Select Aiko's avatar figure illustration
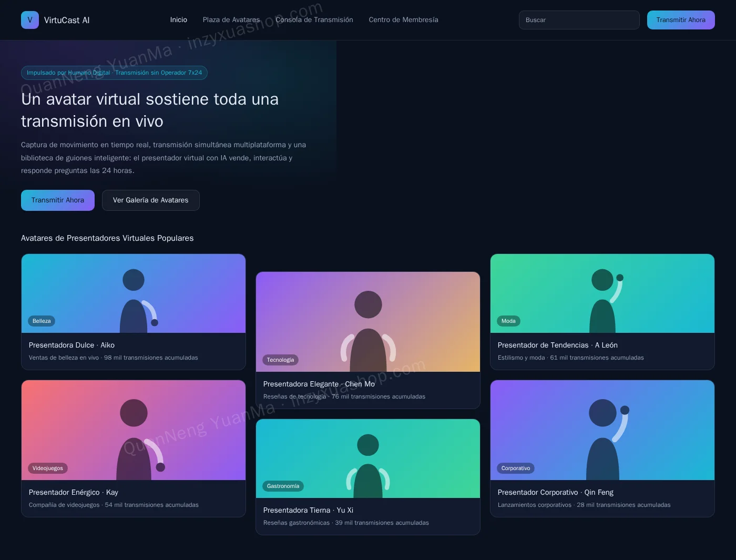Image resolution: width=736 pixels, height=560 pixels. tap(139, 301)
